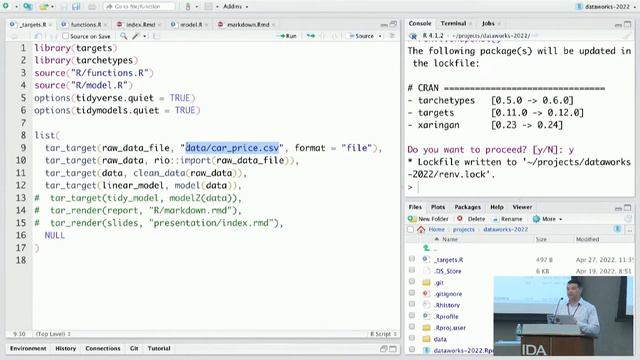Switch to the markdown.Rmd tab
640x360 pixels.
point(247,24)
